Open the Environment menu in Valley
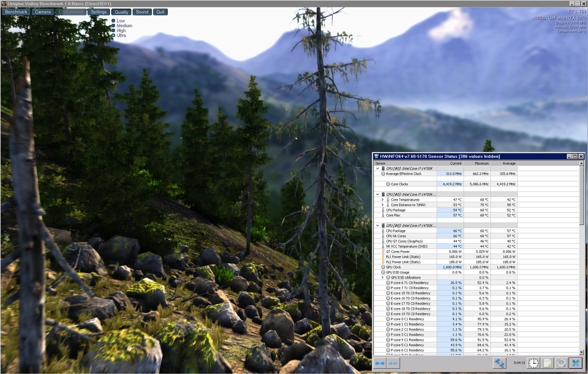Viewport: 588px width, 374px height. (x=71, y=12)
